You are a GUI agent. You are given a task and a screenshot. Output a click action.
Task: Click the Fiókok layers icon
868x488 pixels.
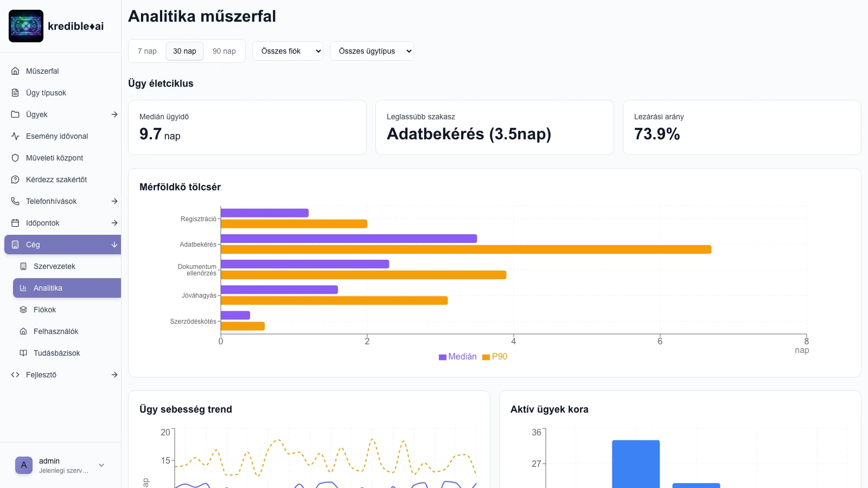23,310
